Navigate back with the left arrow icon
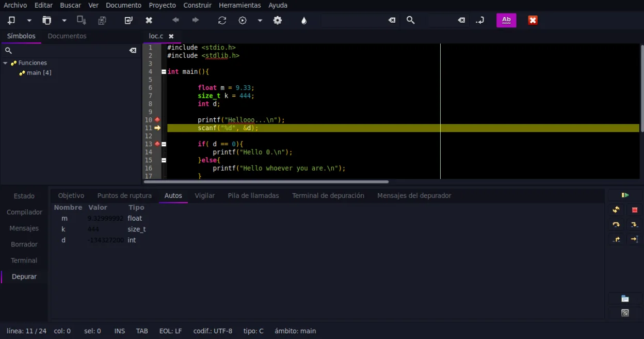Viewport: 644px width, 339px height. point(175,20)
